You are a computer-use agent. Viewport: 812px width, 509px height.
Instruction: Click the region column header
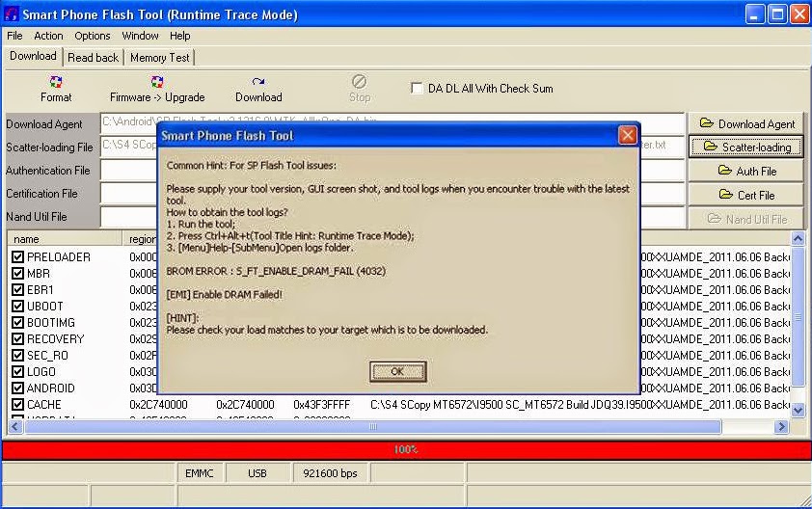point(141,239)
